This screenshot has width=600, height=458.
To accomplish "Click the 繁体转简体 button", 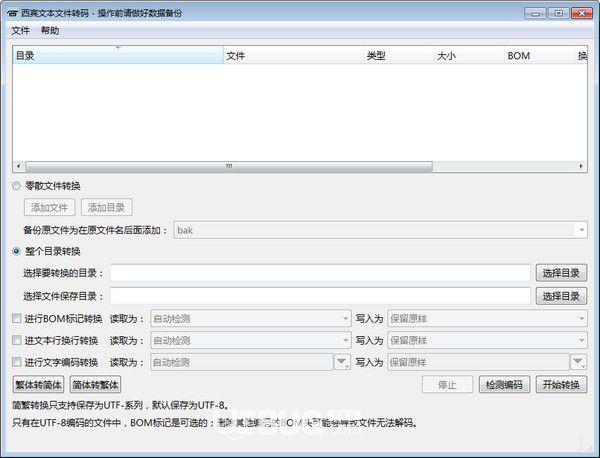I will point(38,385).
